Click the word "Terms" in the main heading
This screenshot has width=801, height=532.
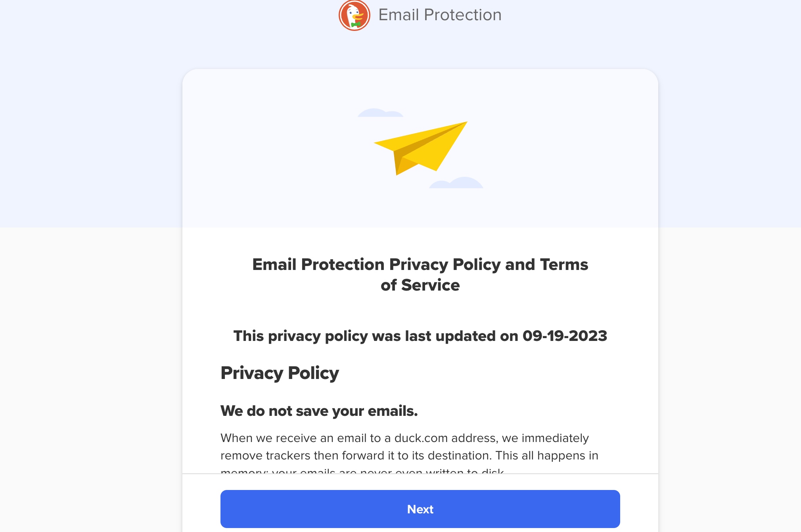click(564, 264)
